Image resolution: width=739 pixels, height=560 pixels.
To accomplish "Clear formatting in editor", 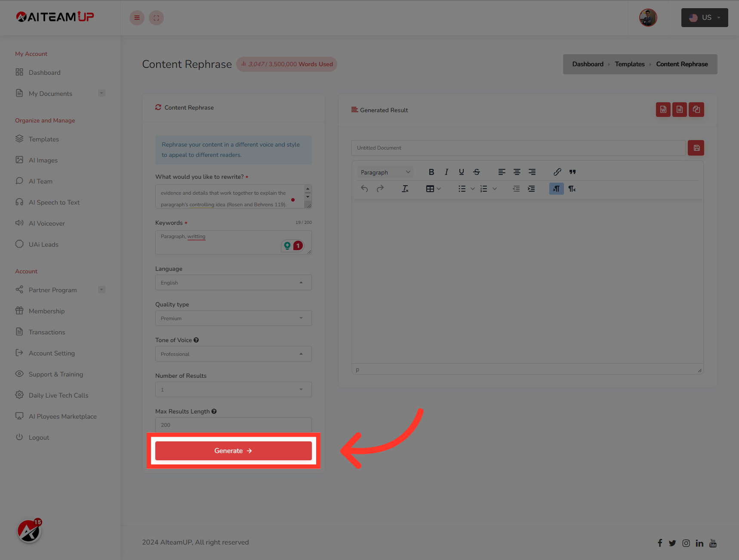I will point(405,189).
